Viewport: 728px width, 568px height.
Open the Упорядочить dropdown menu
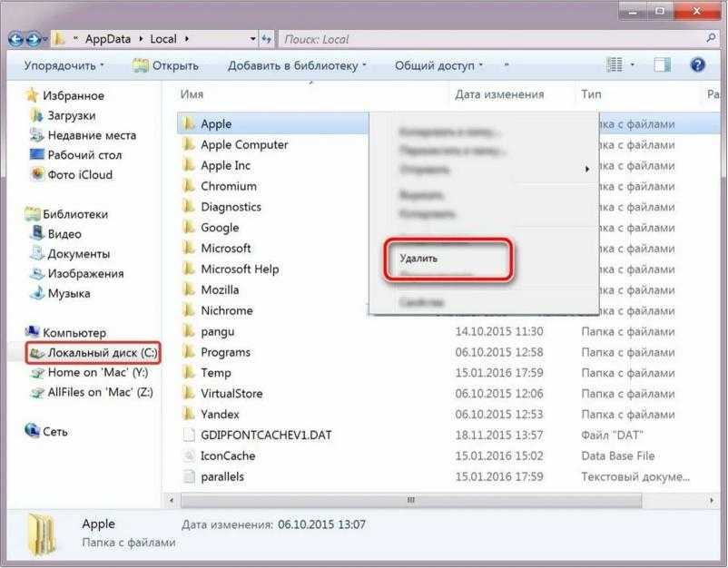(64, 65)
